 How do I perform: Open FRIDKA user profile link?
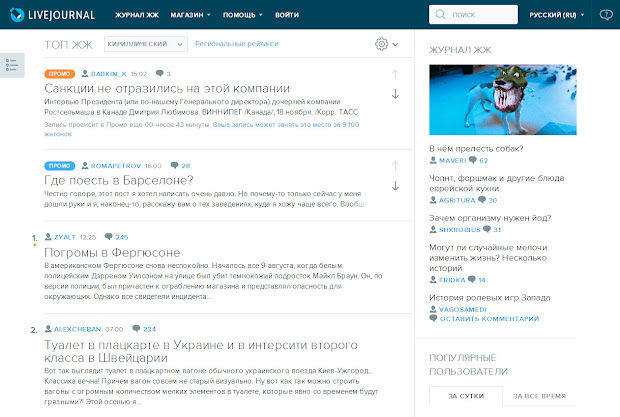(452, 279)
